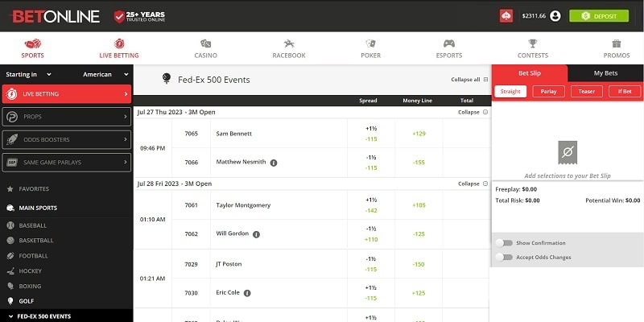Click the 09:46 PM start time
The image size is (644, 322).
pos(153,148)
